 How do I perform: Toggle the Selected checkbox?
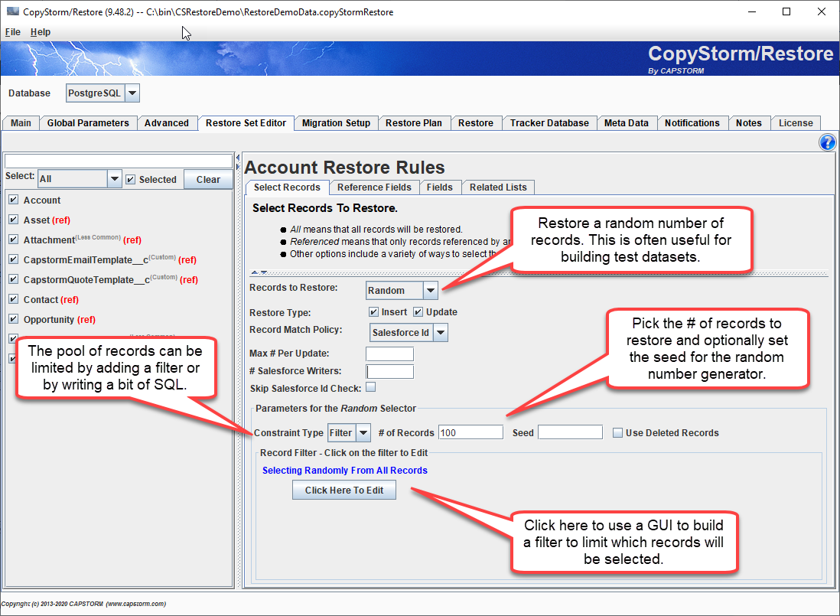click(130, 179)
